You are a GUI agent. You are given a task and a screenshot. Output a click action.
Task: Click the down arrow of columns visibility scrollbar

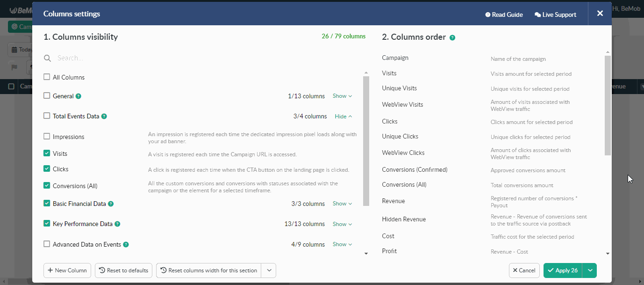pyautogui.click(x=366, y=254)
